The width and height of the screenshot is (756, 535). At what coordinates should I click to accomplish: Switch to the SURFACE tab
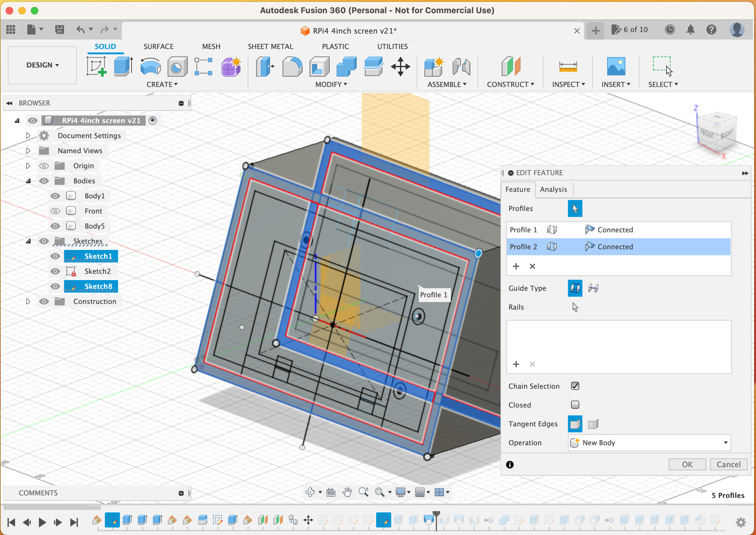159,46
